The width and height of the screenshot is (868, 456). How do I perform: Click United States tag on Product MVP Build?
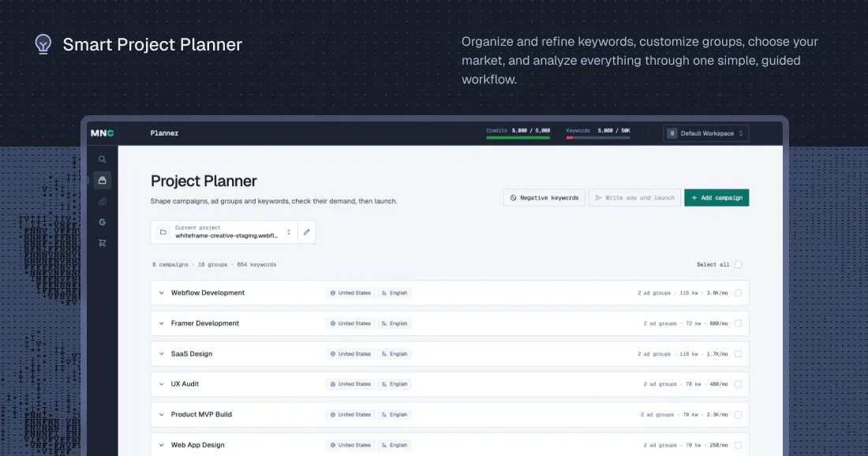coord(350,414)
